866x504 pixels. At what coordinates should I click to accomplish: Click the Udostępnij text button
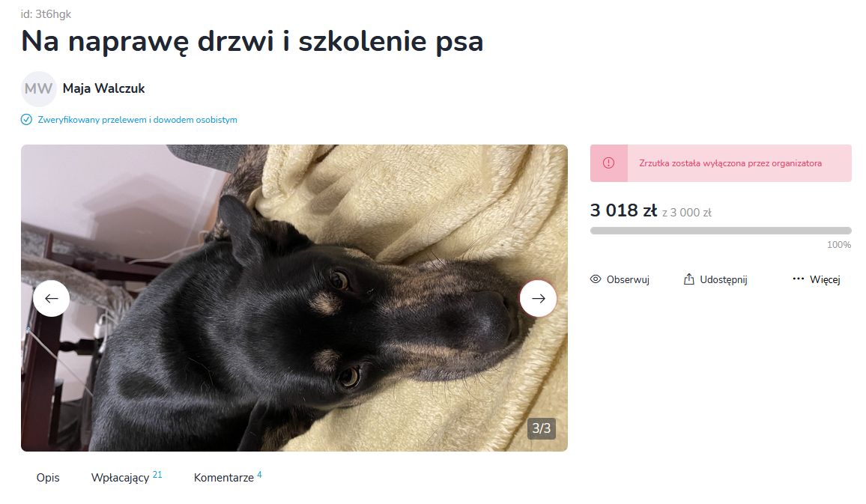[724, 279]
